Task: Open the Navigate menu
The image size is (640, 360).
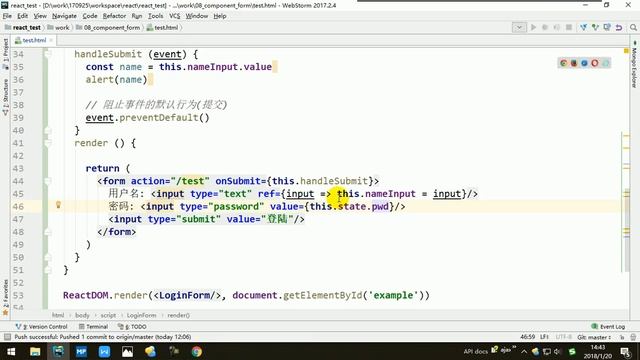Action: [64, 16]
